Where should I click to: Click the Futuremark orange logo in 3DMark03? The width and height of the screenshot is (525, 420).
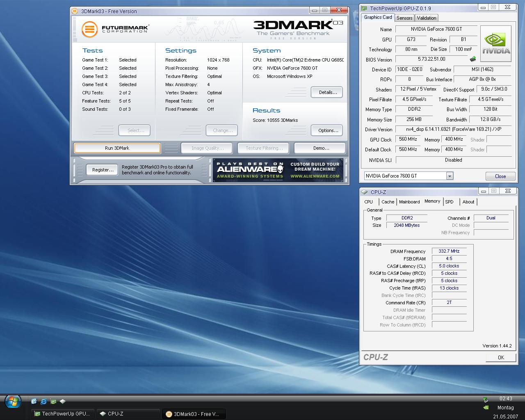[x=89, y=29]
